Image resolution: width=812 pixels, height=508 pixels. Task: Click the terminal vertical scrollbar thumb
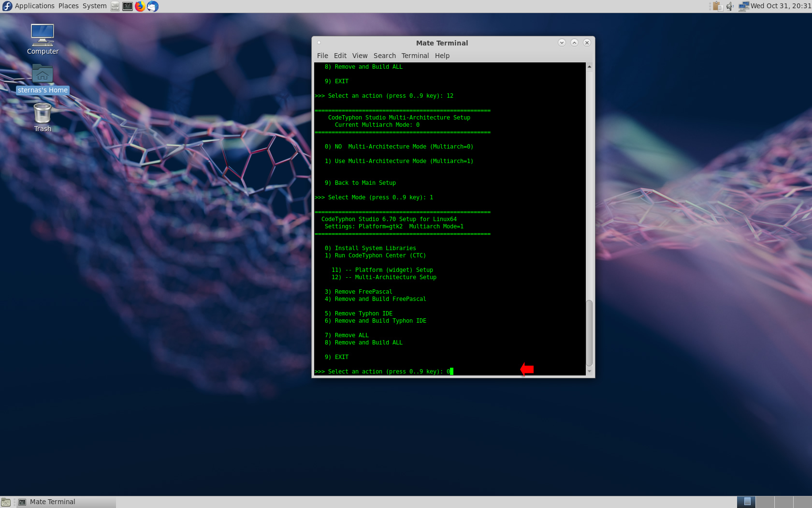589,333
